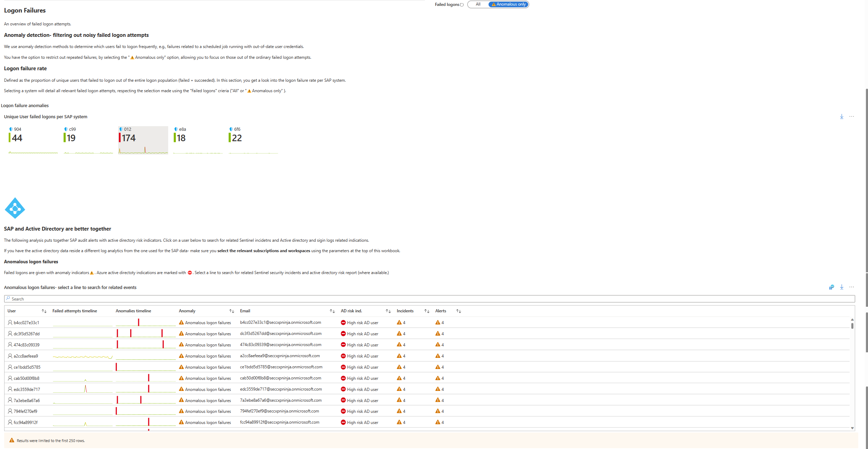Select the 012 SAP system tile
This screenshot has width=868, height=449.
143,140
